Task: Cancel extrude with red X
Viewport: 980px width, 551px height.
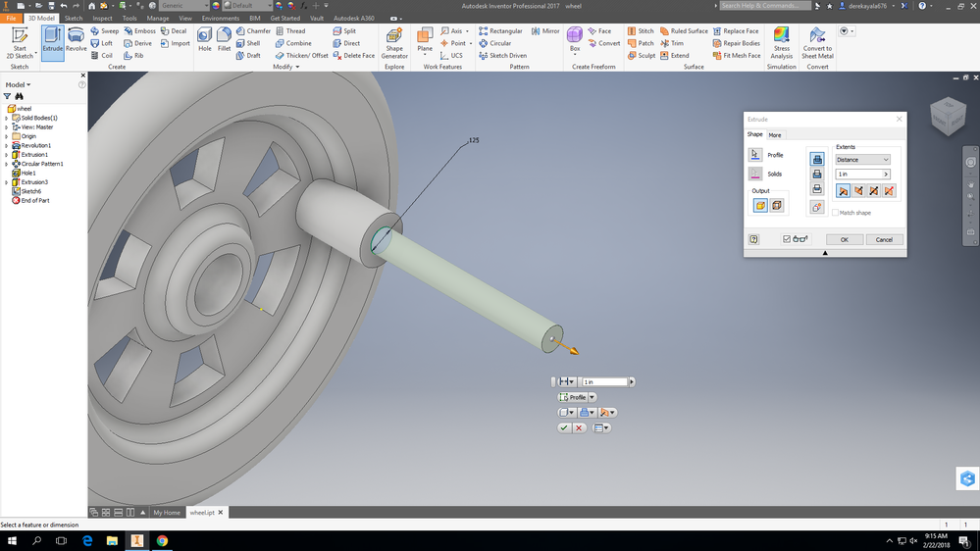Action: [x=579, y=427]
